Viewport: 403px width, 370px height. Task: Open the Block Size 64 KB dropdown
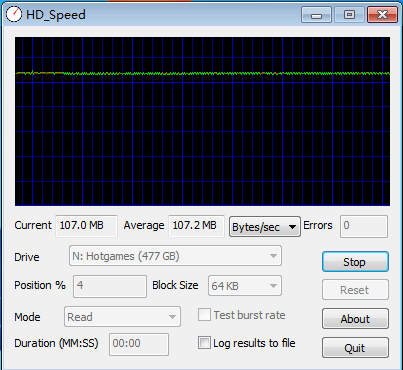coord(245,286)
